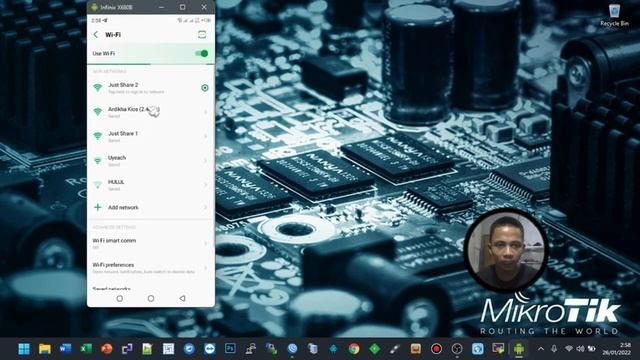This screenshot has height=360, width=640.
Task: Select the Just Share 2 network
Action: point(151,88)
